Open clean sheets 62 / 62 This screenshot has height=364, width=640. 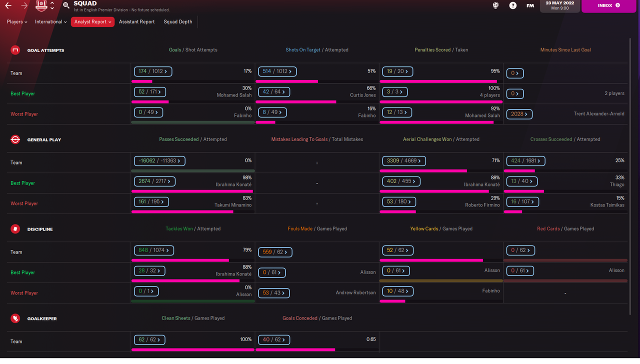(x=149, y=340)
